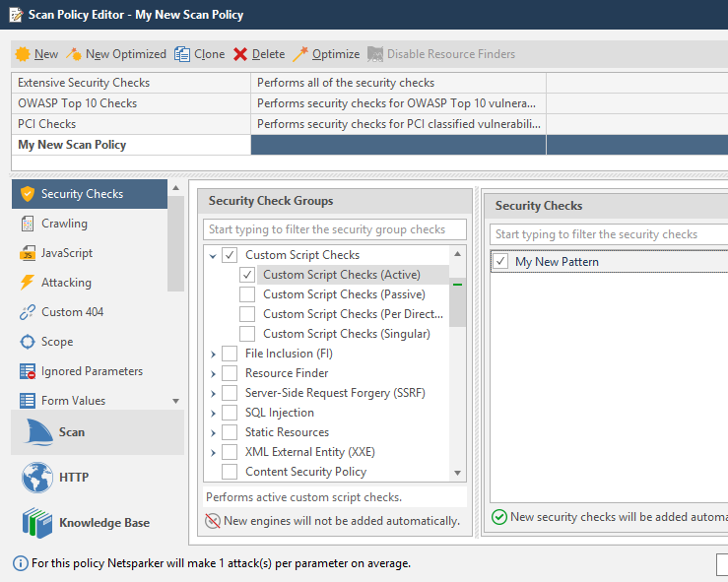
Task: Enable Custom Script Checks (Passive) checkbox
Action: (x=247, y=294)
